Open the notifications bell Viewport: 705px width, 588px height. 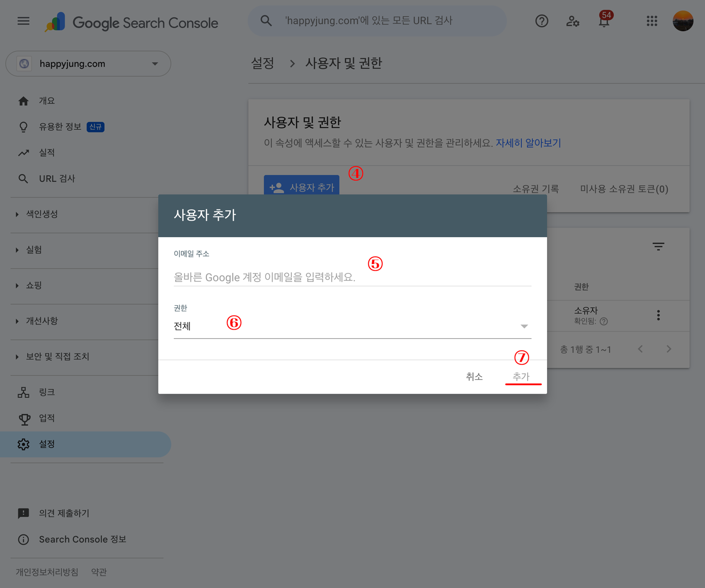604,22
